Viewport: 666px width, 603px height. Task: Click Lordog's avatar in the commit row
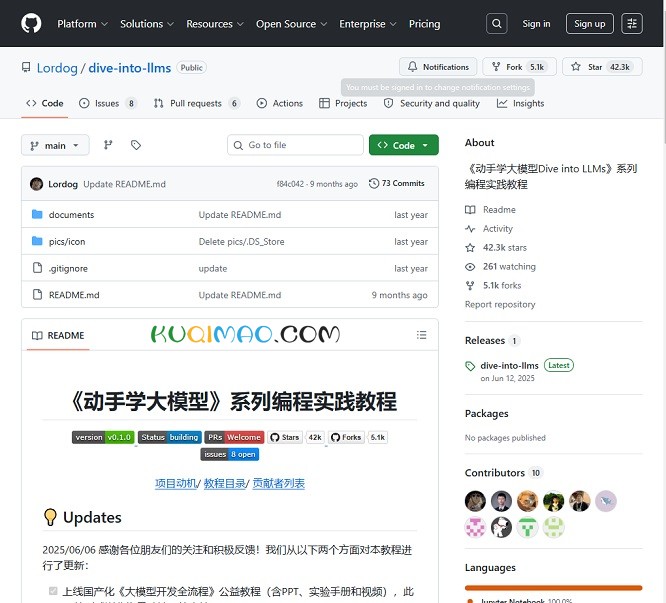click(37, 184)
